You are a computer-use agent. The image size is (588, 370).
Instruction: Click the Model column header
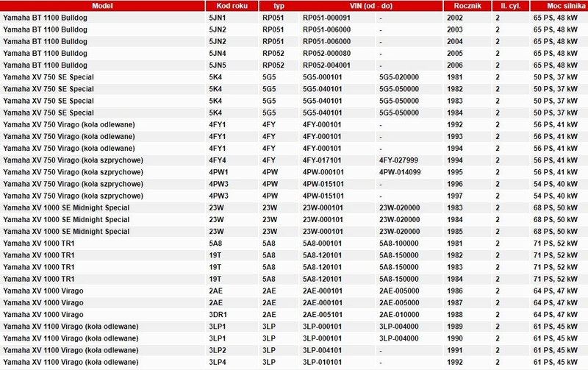click(x=103, y=6)
